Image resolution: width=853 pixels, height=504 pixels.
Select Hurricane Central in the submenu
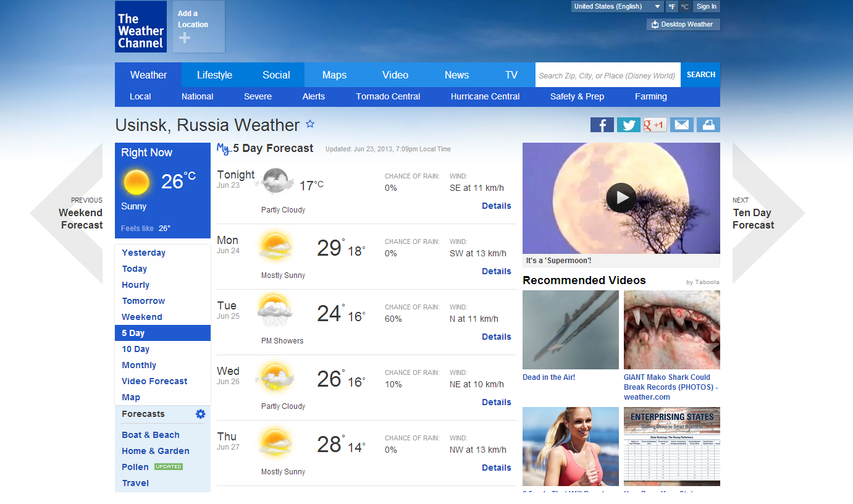click(485, 96)
